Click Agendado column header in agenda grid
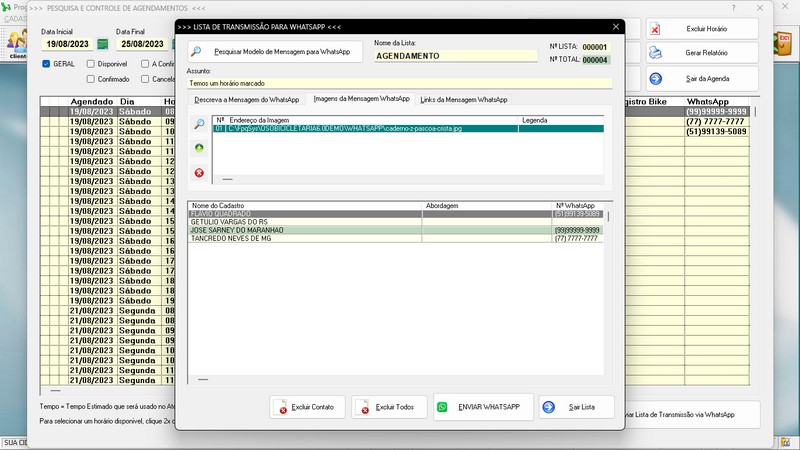Viewport: 800px width, 450px height. click(92, 102)
